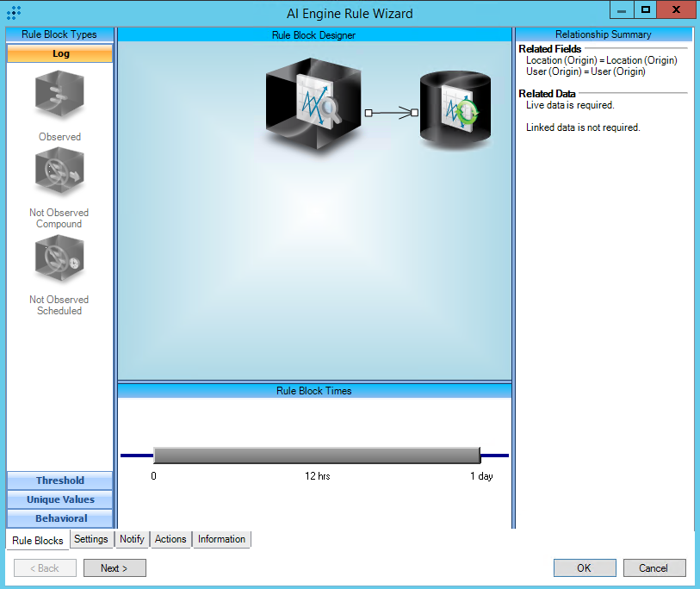Cancel the AI Engine Rule Wizard
The image size is (700, 589).
pyautogui.click(x=654, y=567)
